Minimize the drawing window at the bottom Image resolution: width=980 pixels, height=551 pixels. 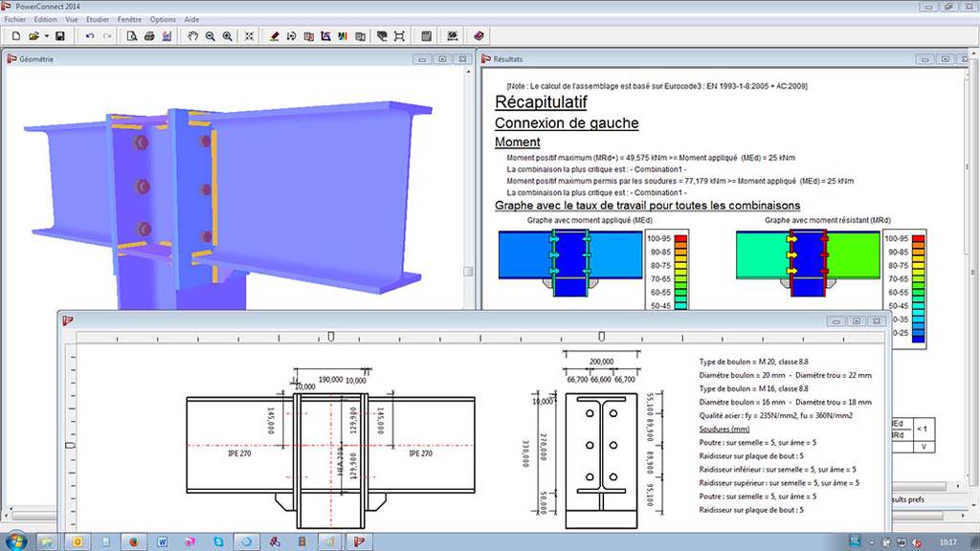tap(836, 321)
